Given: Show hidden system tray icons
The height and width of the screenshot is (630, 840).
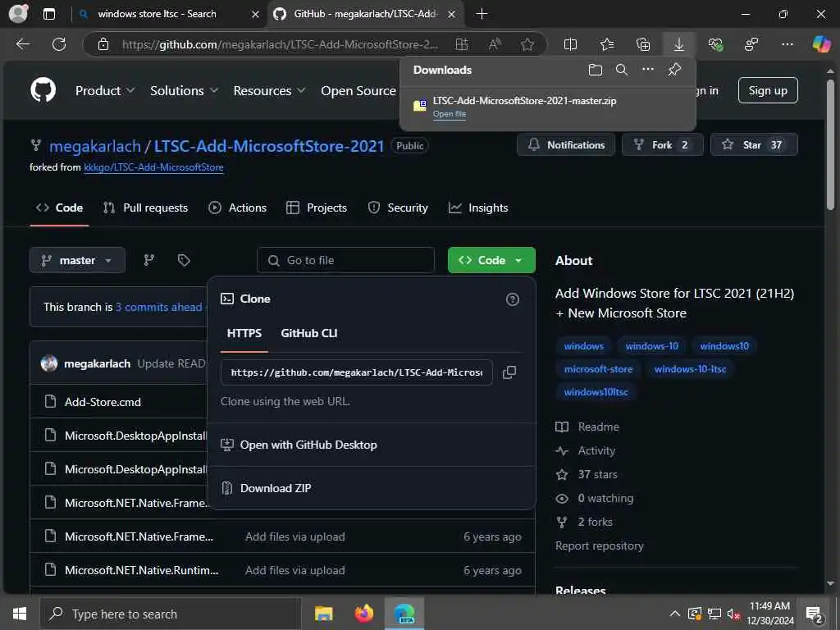Looking at the screenshot, I should 675,614.
